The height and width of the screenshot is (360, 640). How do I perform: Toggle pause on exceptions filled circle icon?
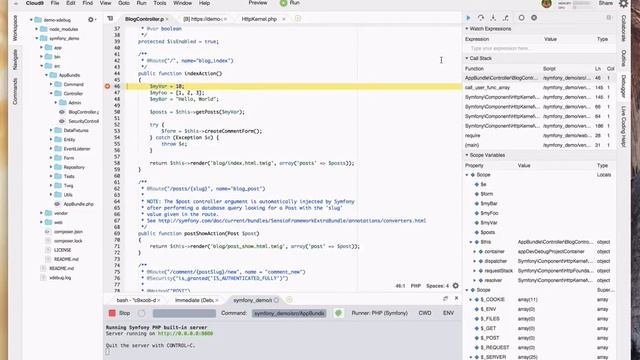pyautogui.click(x=534, y=18)
